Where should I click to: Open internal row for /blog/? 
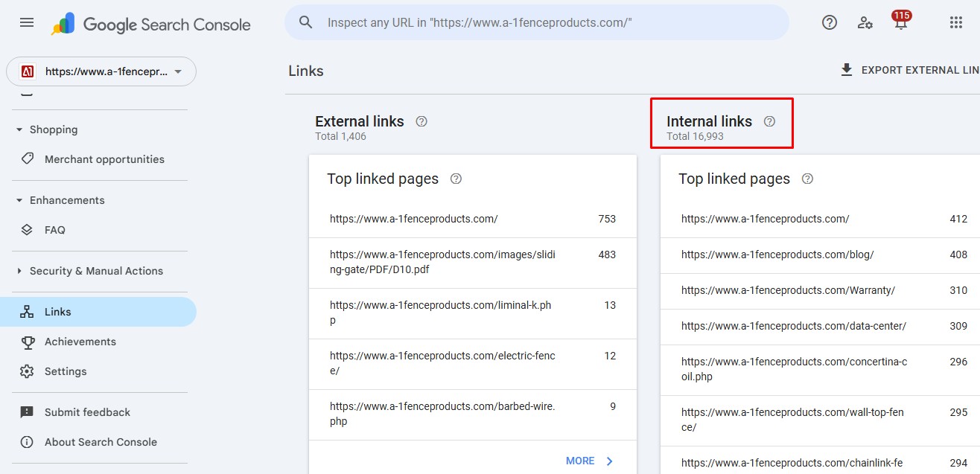pyautogui.click(x=820, y=254)
